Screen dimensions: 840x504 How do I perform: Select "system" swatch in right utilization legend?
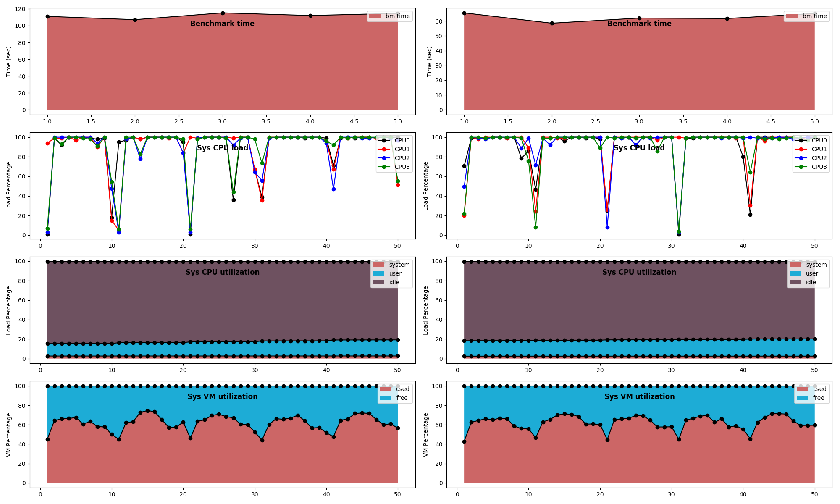795,265
